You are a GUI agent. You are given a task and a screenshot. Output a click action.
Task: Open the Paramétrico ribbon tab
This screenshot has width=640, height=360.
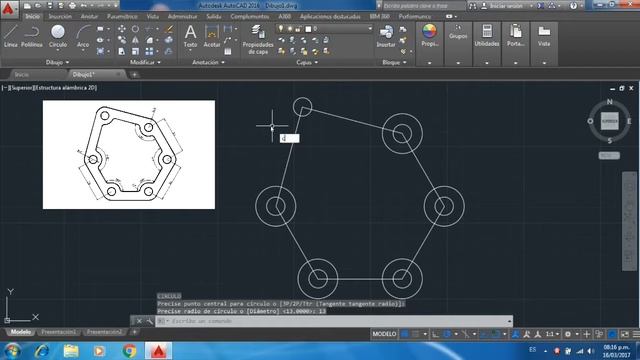point(122,17)
